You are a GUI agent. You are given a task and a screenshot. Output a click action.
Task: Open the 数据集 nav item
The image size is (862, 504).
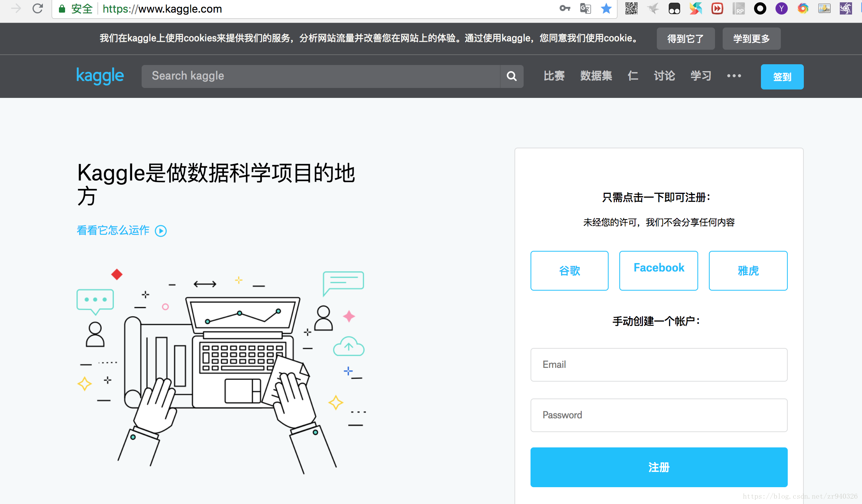[x=596, y=76]
